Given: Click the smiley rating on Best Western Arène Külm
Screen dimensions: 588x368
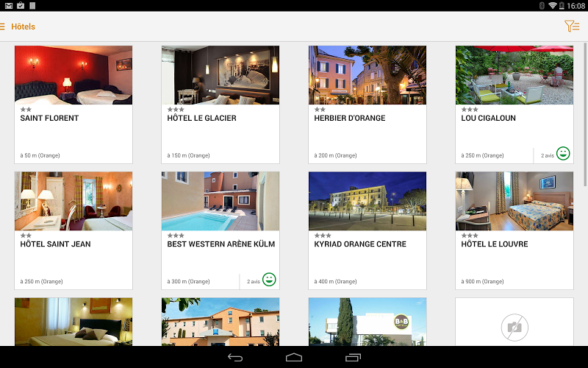Looking at the screenshot, I should click(x=269, y=280).
